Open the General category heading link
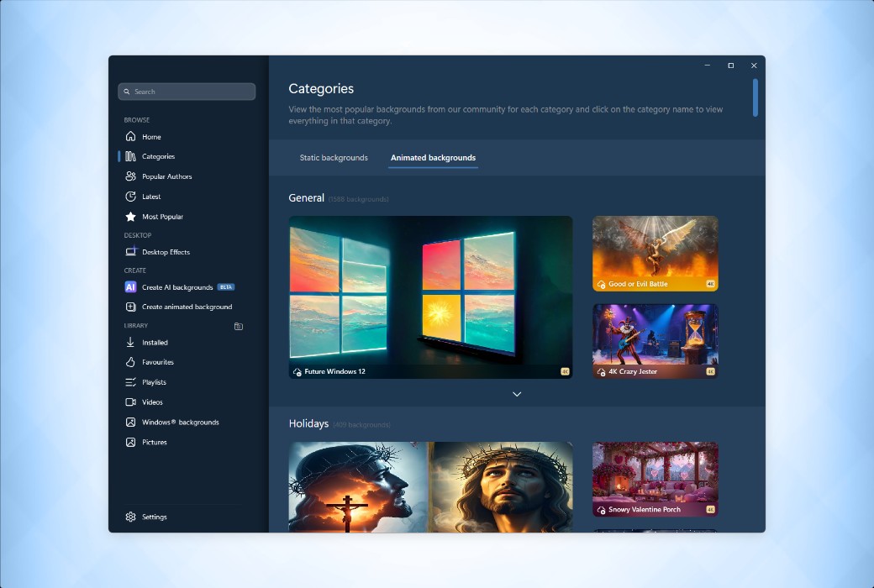The image size is (874, 588). click(x=306, y=198)
